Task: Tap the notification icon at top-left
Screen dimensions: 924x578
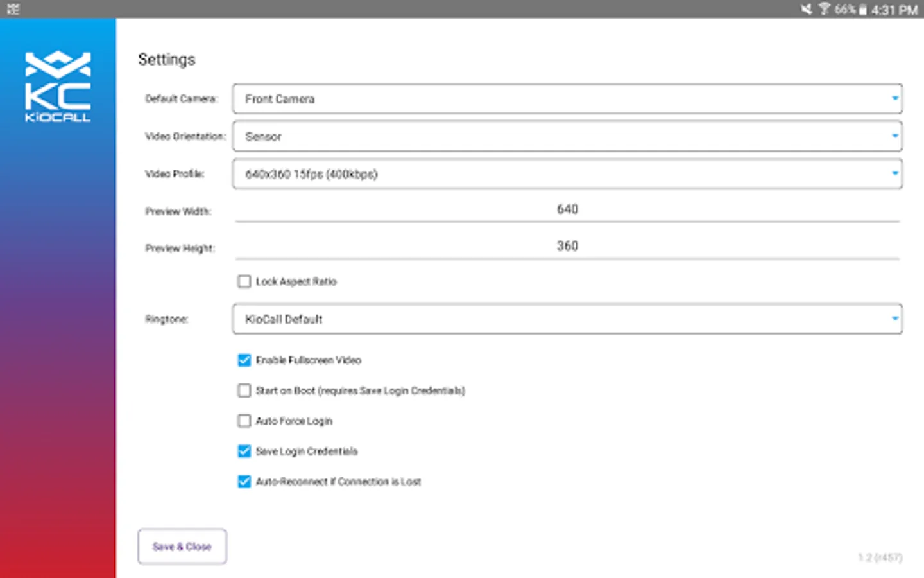Action: (13, 9)
